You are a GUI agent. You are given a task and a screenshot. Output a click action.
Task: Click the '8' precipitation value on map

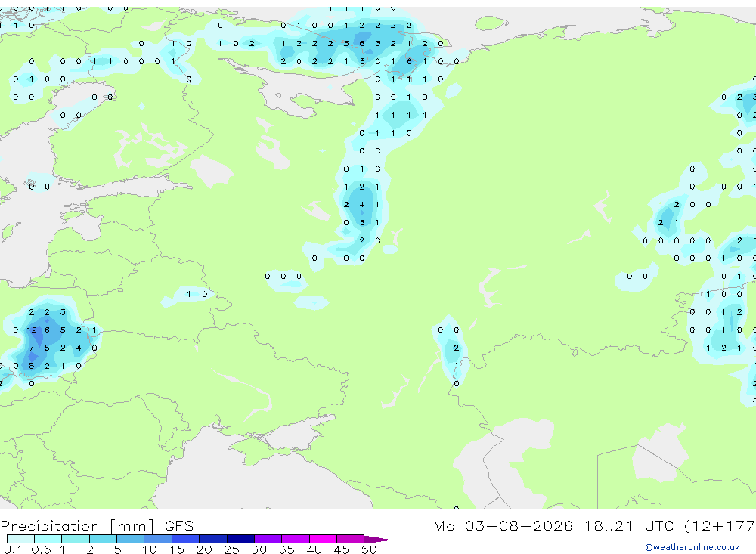(x=31, y=366)
